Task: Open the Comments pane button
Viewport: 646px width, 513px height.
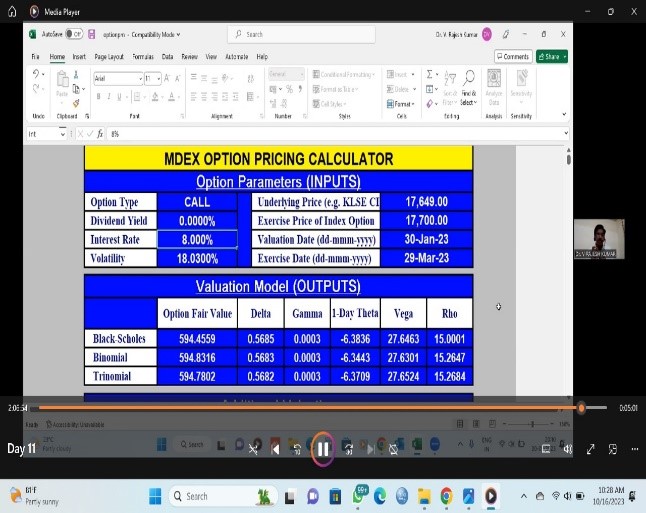Action: coord(513,56)
